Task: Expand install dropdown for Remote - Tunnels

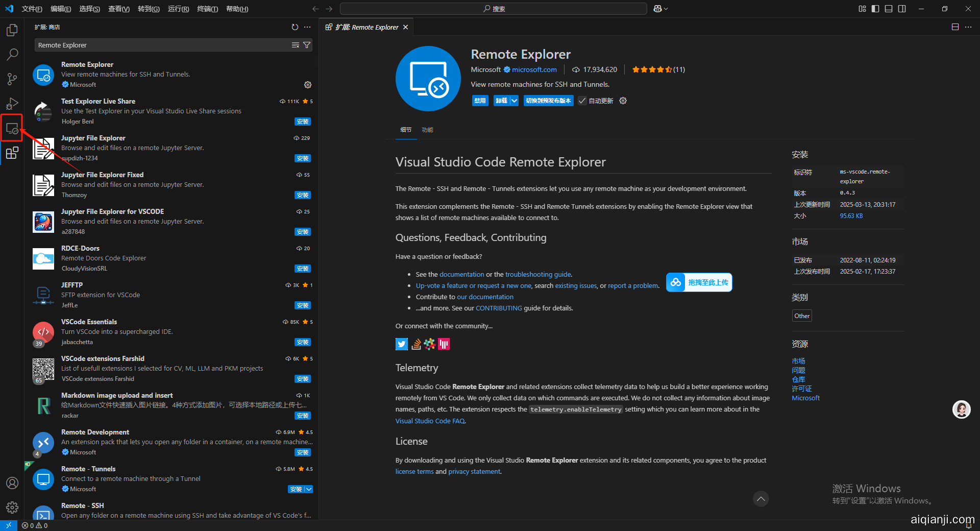Action: 309,489
